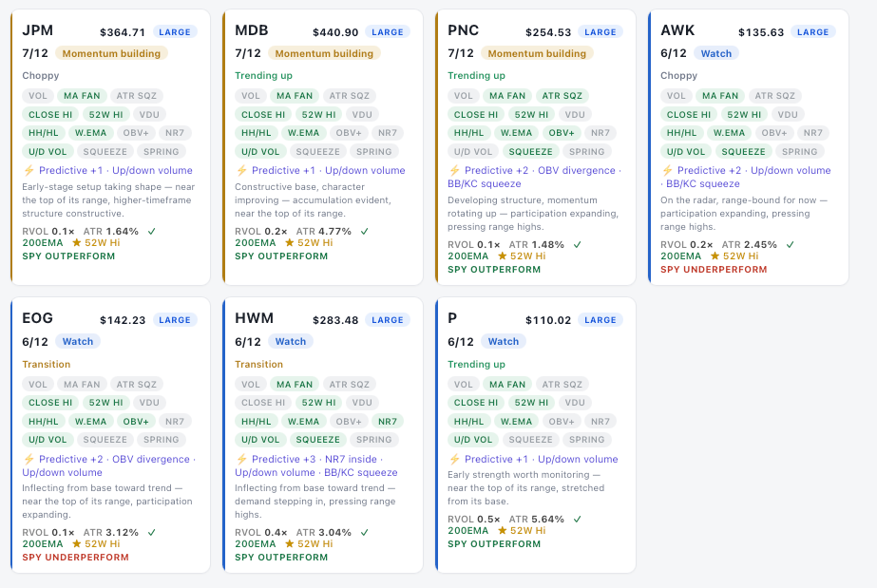Image resolution: width=877 pixels, height=588 pixels.
Task: Click the W.EMA chip on P card
Action: pyautogui.click(x=516, y=422)
